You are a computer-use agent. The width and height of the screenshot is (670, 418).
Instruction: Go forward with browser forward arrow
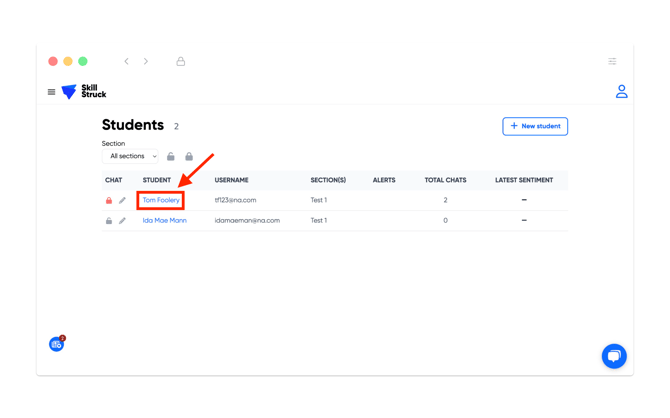[146, 61]
